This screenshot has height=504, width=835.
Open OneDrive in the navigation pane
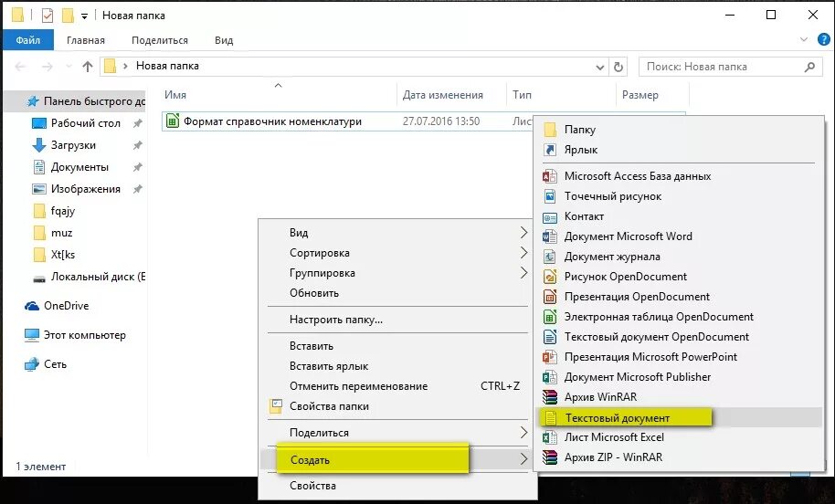pyautogui.click(x=66, y=306)
